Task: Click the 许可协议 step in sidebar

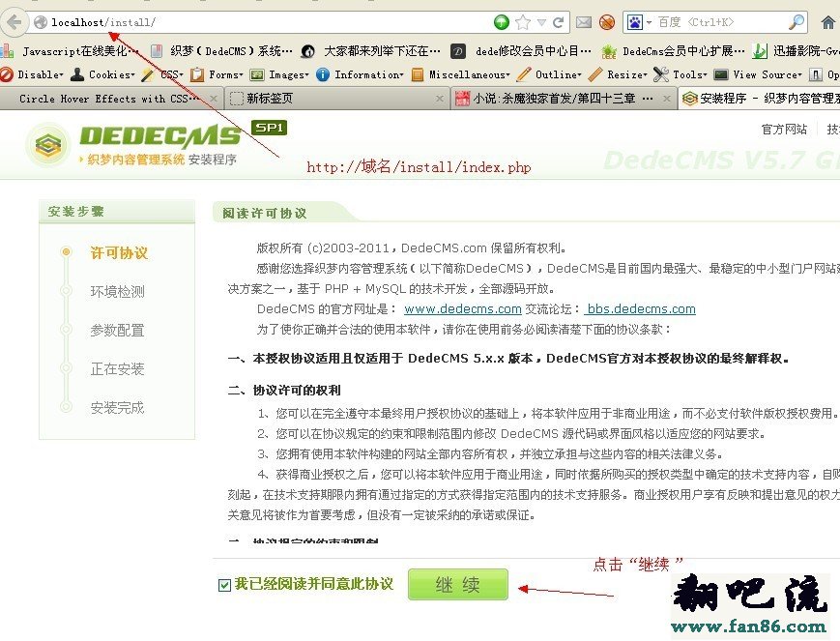Action: click(118, 253)
